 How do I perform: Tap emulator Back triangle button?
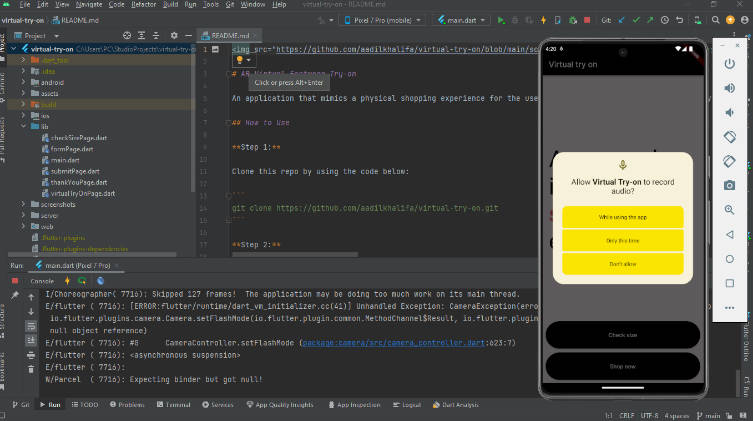point(729,234)
